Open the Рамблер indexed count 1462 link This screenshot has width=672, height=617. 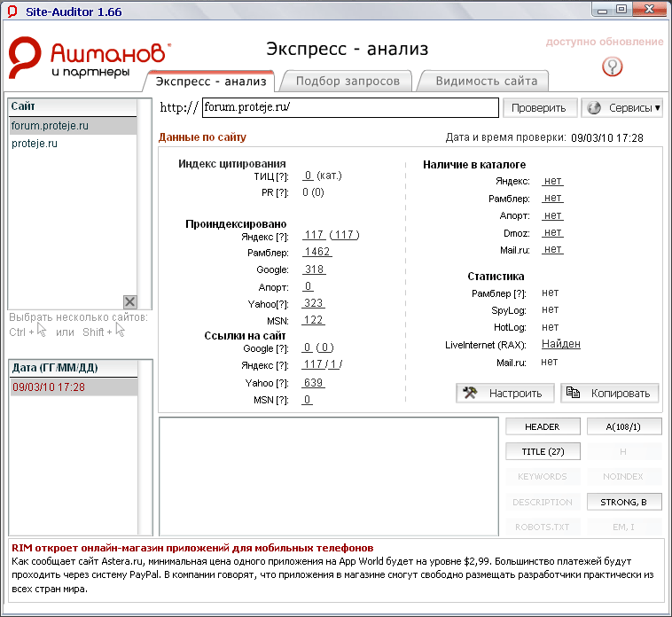316,252
